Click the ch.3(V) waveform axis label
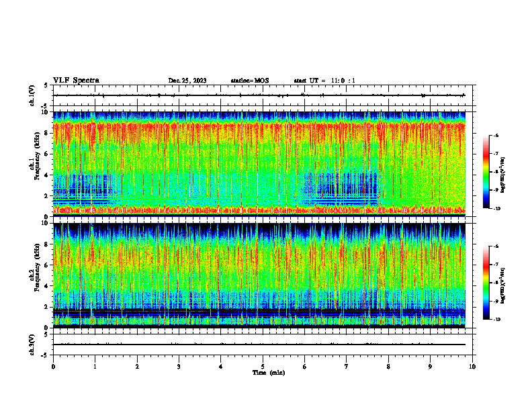Viewport: 532px width, 411px height. 32,345
